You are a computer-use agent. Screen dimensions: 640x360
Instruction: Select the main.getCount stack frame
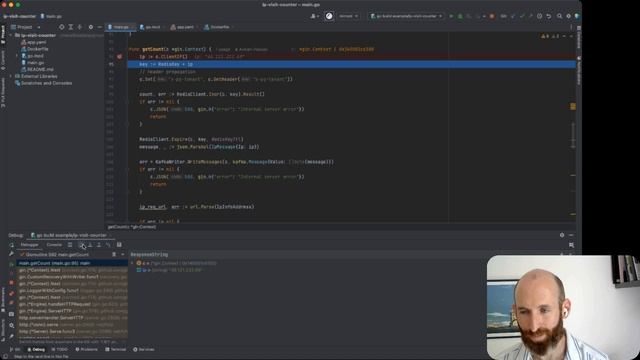(x=72, y=263)
